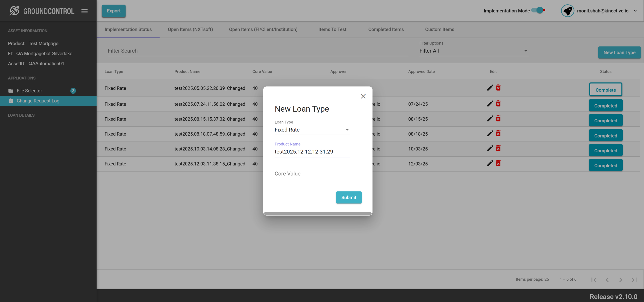Open the Completed Items tab
Image resolution: width=644 pixels, height=302 pixels.
point(386,29)
